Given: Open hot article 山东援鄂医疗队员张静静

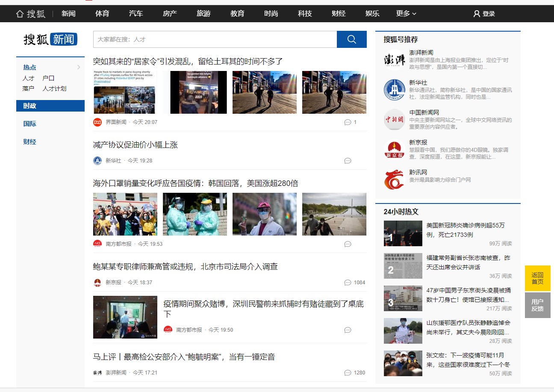Looking at the screenshot, I should pos(469,327).
